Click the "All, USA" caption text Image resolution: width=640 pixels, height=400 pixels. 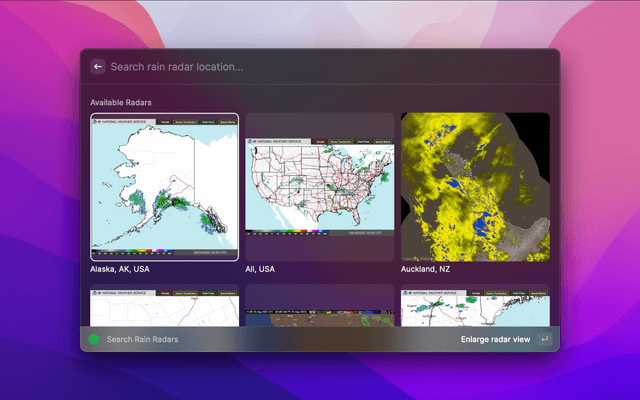[262, 269]
